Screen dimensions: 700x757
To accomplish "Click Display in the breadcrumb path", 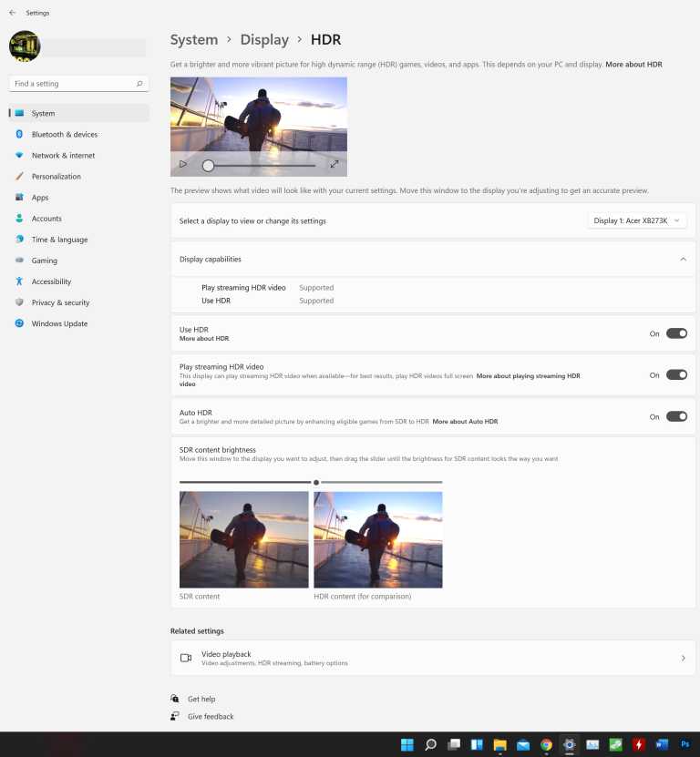I will click(x=264, y=40).
